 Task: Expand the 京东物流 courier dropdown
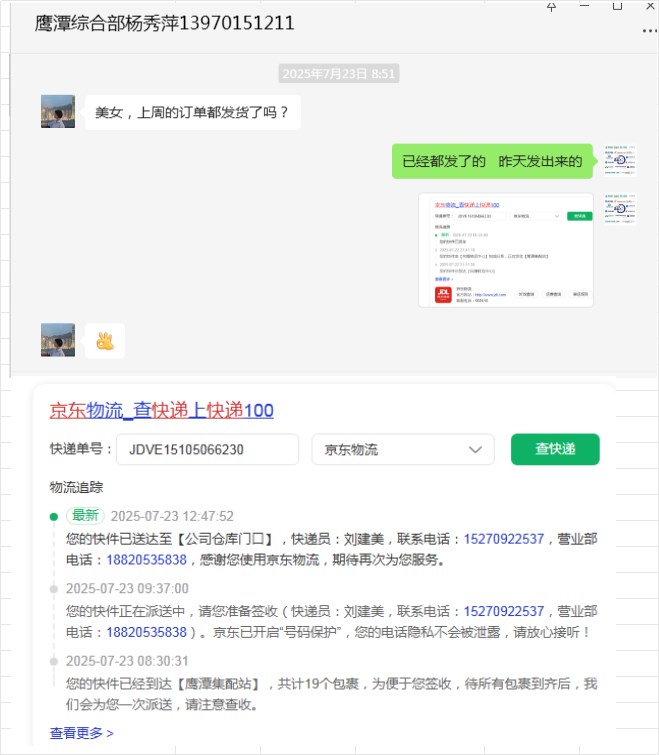pyautogui.click(x=403, y=449)
